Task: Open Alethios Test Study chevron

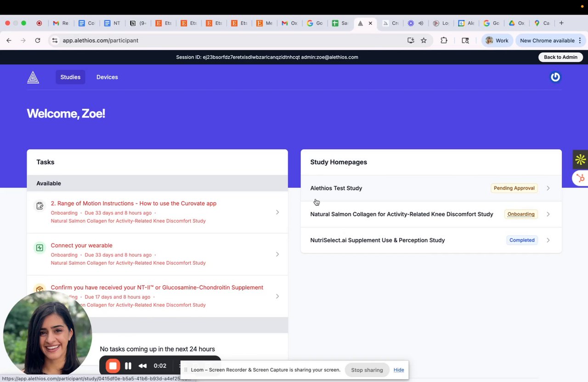Action: pos(548,188)
